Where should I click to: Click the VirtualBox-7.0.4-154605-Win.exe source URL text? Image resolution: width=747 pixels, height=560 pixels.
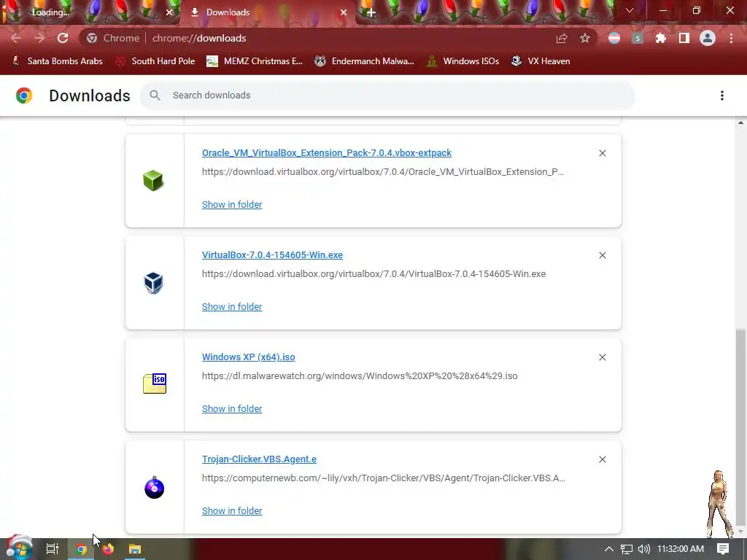[374, 274]
